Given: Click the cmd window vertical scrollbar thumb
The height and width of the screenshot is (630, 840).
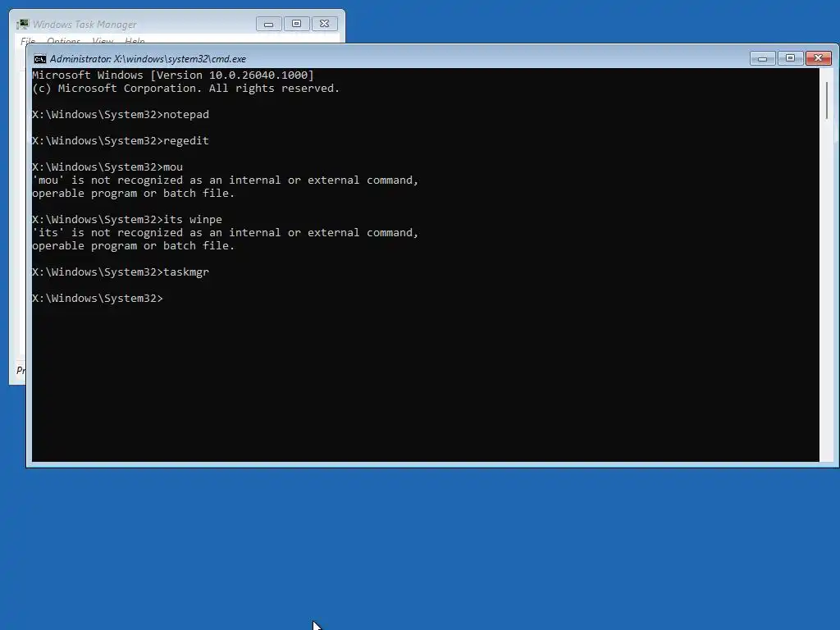Looking at the screenshot, I should point(827,100).
